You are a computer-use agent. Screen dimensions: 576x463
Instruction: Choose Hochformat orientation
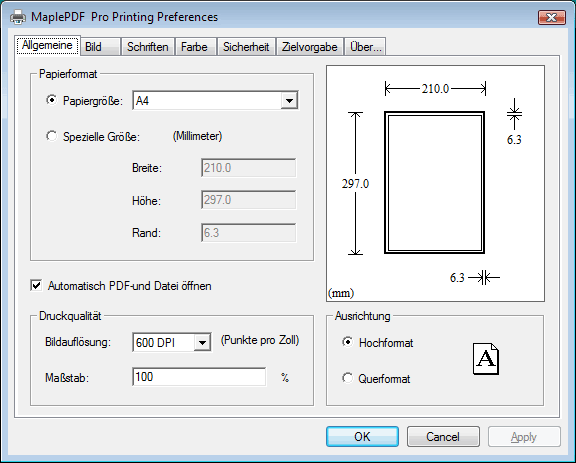pyautogui.click(x=347, y=342)
